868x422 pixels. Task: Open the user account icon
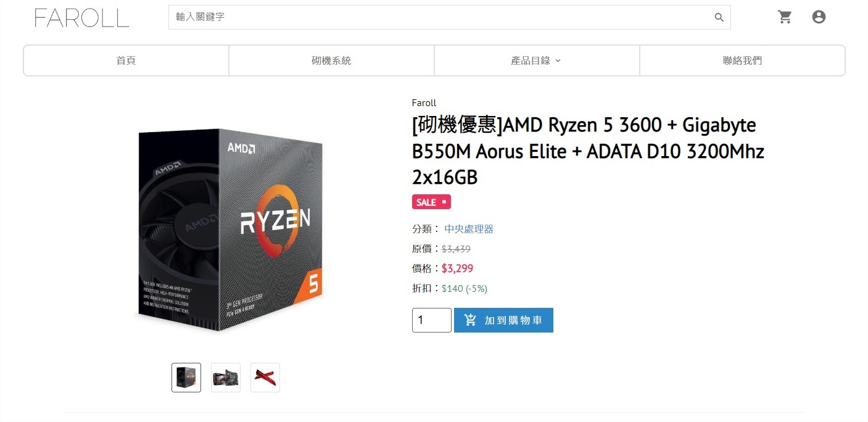(x=819, y=17)
